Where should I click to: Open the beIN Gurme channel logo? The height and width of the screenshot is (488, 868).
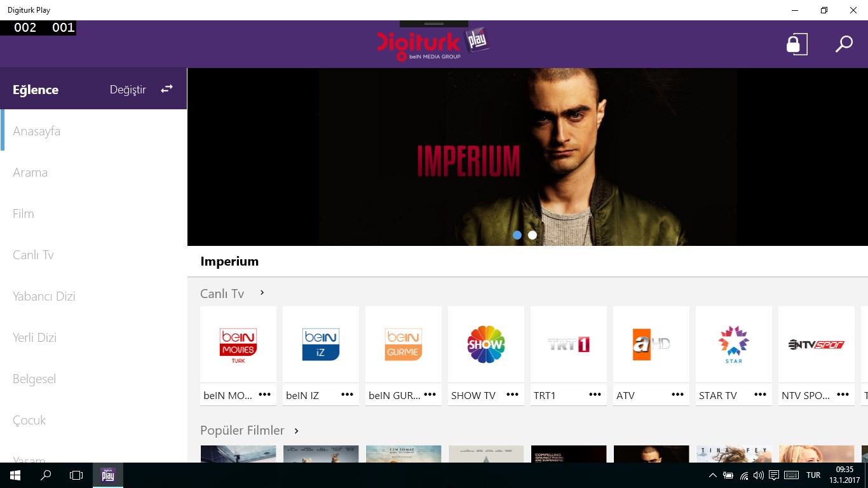coord(403,344)
